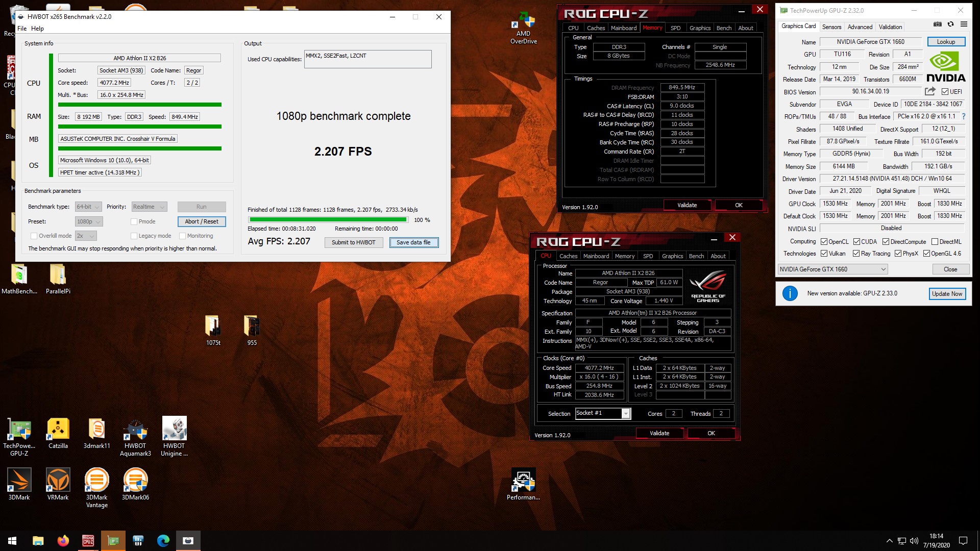
Task: Open Overkill mode 2x dropdown
Action: point(86,236)
